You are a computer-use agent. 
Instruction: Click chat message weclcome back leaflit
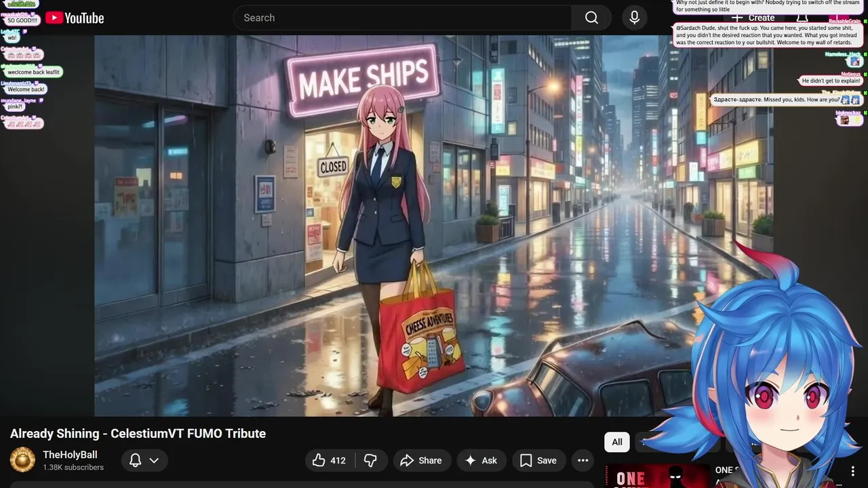coord(34,72)
